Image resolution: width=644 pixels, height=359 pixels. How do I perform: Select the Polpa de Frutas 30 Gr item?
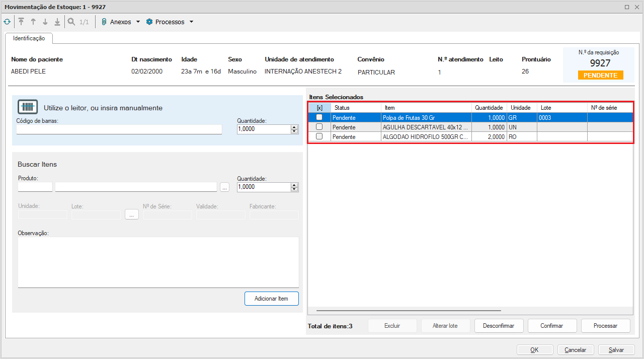[x=426, y=117]
